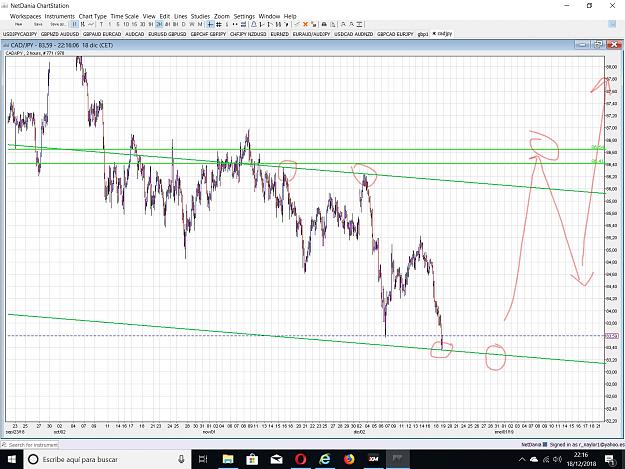The height and width of the screenshot is (469, 625).
Task: Open the Studies menu
Action: point(200,16)
